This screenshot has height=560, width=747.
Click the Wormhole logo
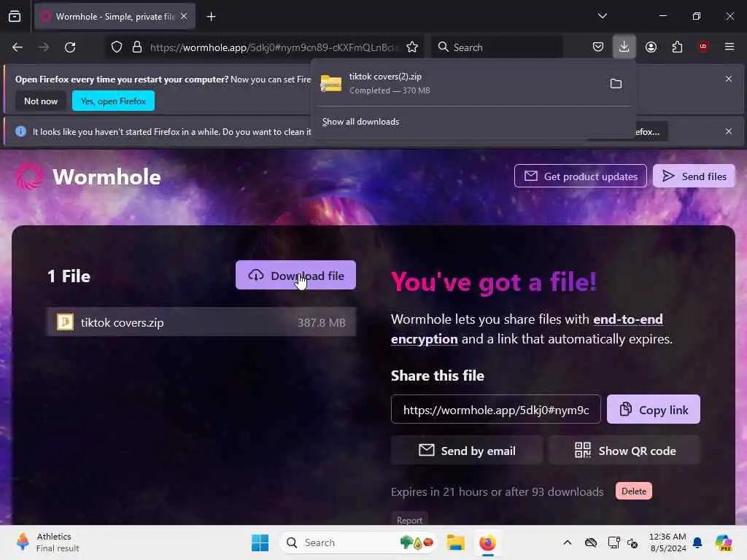click(88, 176)
